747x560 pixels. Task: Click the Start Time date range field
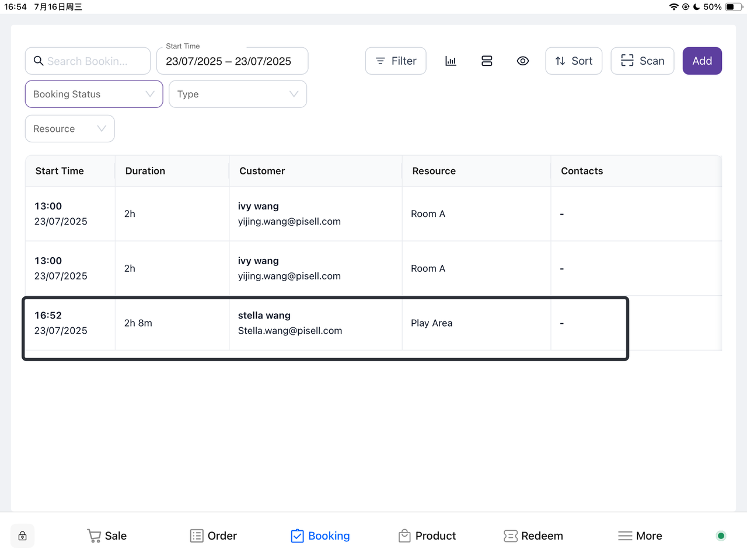tap(232, 61)
